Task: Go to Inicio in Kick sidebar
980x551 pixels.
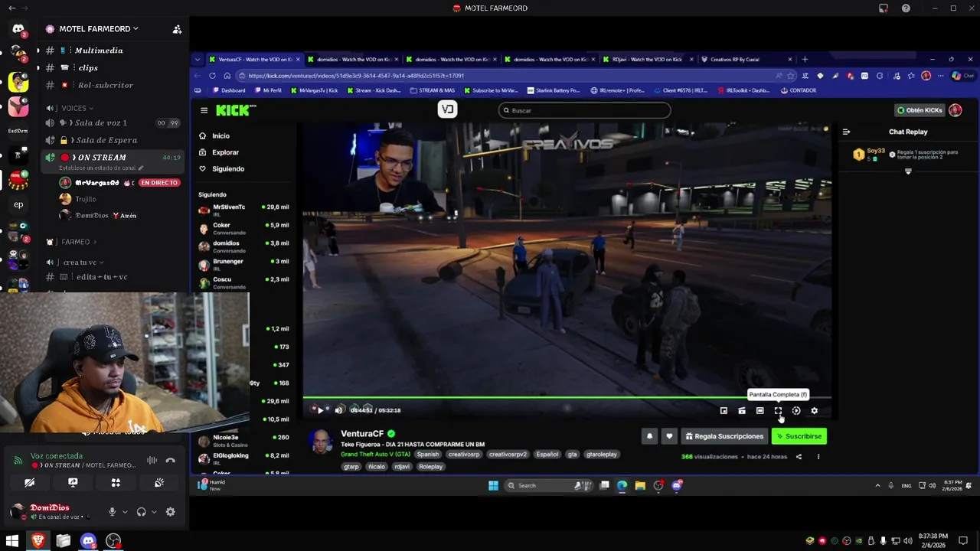Action: [220, 136]
